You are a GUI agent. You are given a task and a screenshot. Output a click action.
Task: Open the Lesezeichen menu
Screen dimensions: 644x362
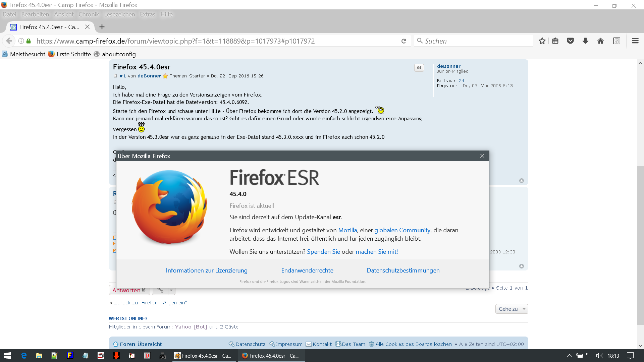(x=119, y=14)
